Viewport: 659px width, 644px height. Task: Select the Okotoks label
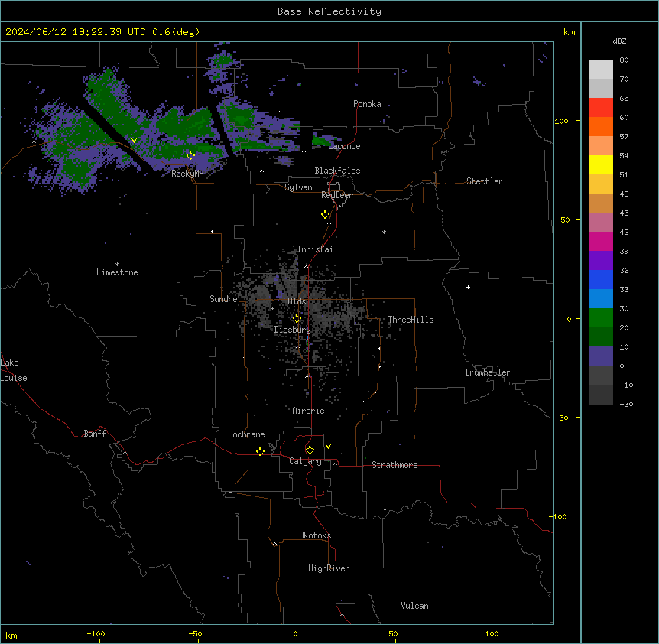[315, 535]
